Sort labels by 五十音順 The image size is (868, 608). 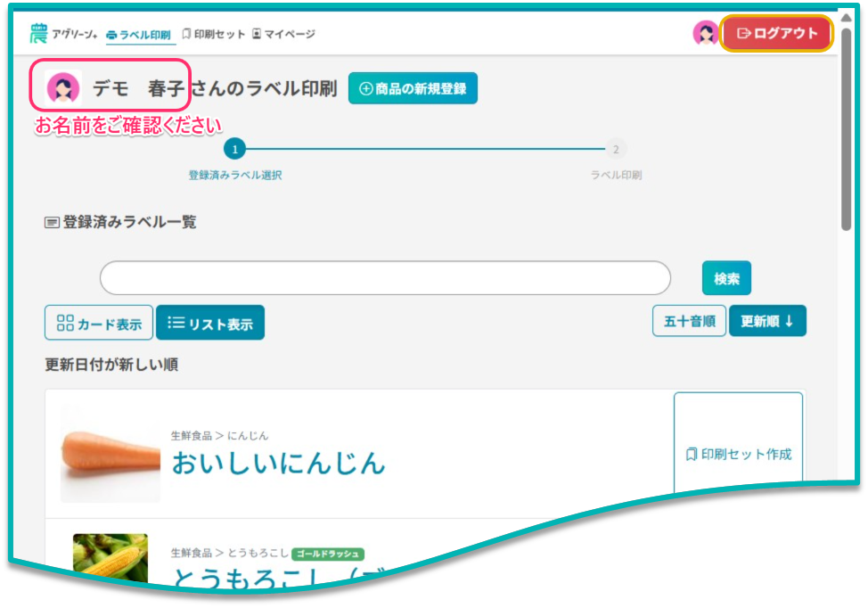(x=689, y=321)
